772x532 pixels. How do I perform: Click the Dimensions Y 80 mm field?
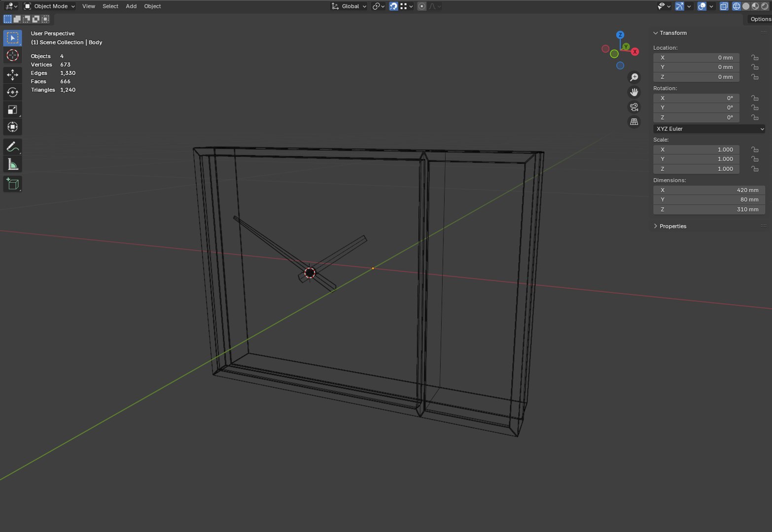(x=709, y=199)
